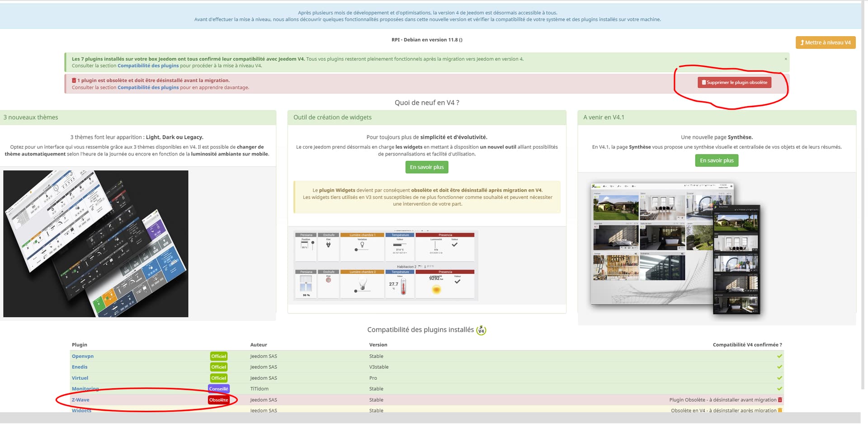Click En savoir plus under Synthèse
The width and height of the screenshot is (868, 437).
click(x=717, y=160)
